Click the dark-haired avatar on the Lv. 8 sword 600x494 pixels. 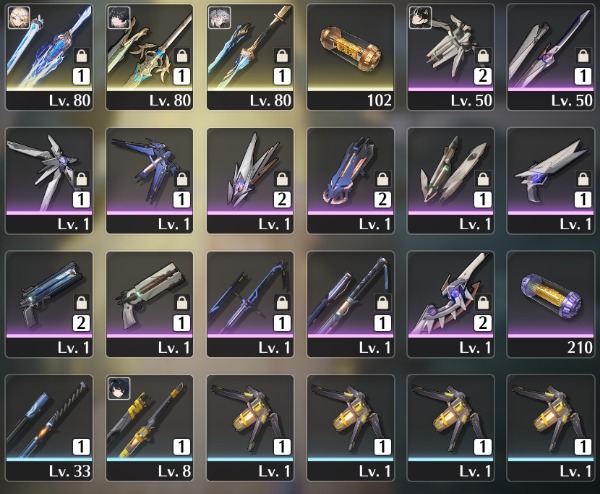point(119,388)
